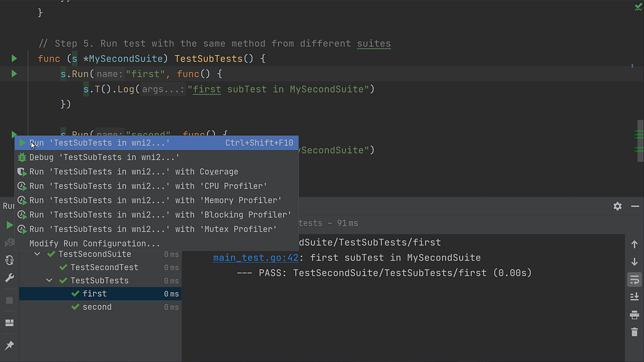The image size is (644, 362).
Task: Select TestSecondTest in test results
Action: coord(104,267)
